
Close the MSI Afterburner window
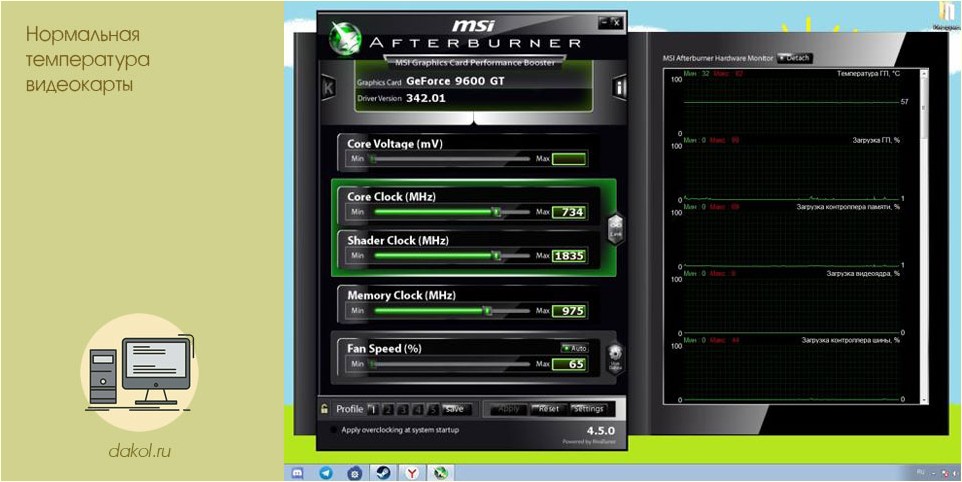pyautogui.click(x=616, y=23)
